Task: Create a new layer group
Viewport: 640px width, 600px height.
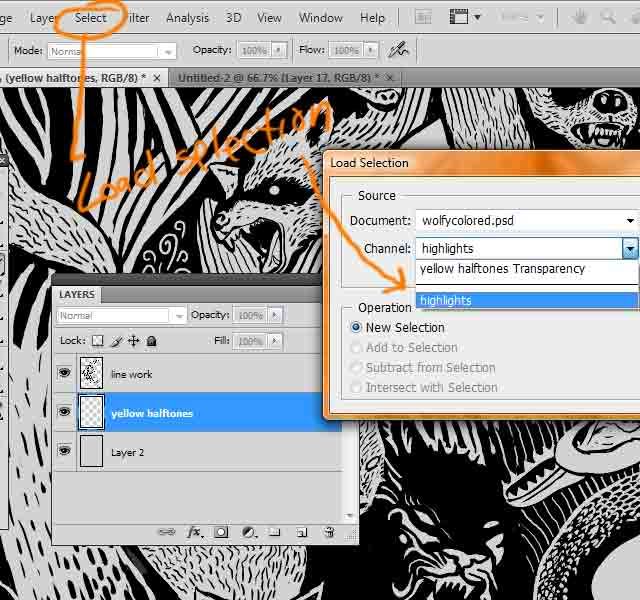Action: (x=274, y=533)
